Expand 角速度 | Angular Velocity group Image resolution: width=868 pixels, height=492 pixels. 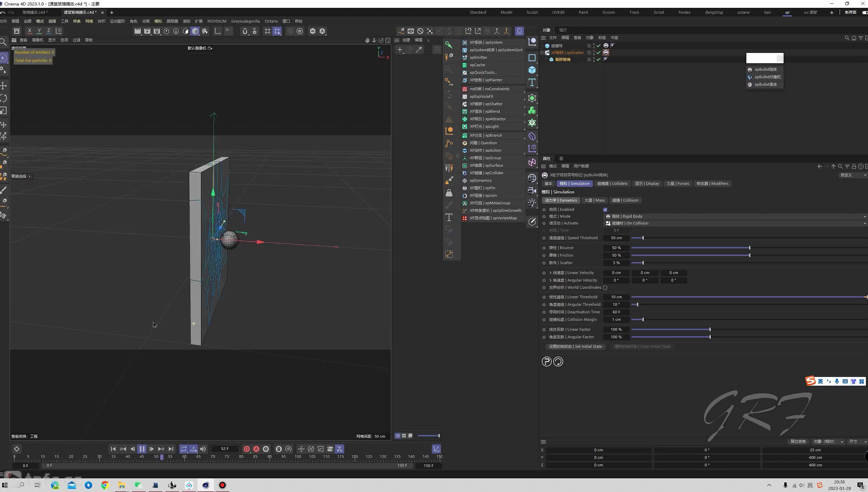[x=551, y=280]
